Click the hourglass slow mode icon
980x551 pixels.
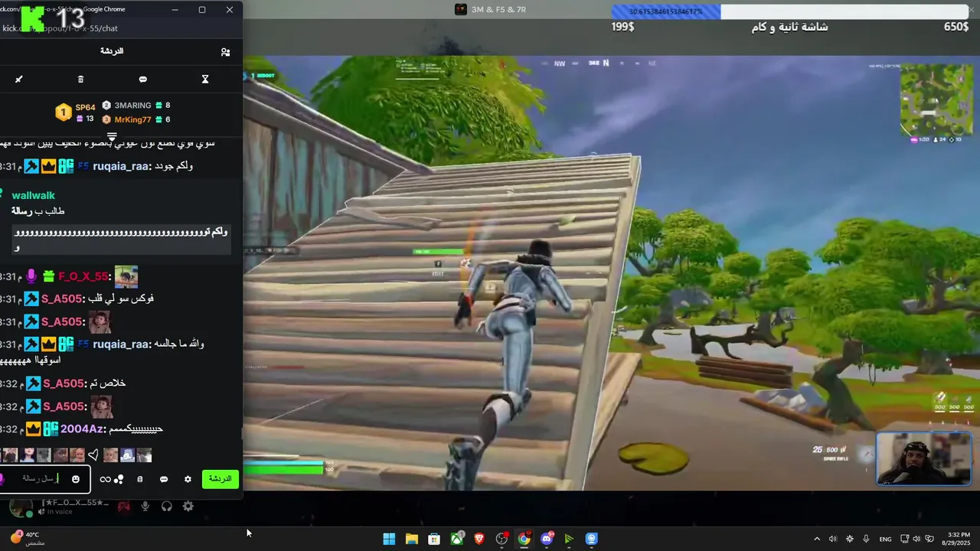click(205, 79)
